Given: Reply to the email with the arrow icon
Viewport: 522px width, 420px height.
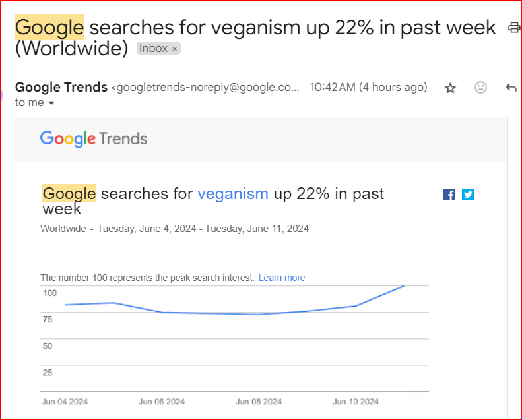Looking at the screenshot, I should tap(511, 88).
